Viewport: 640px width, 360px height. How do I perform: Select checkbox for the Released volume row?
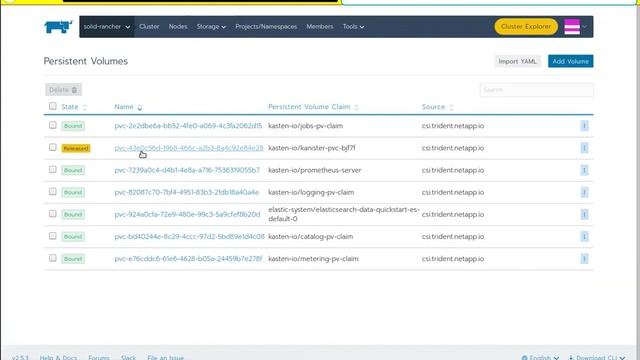pos(53,147)
